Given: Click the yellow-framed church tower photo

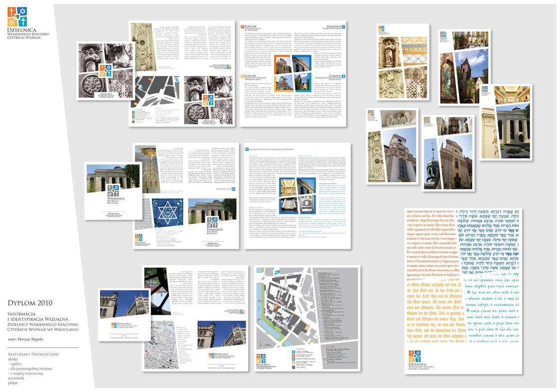Looking at the screenshot, I should pyautogui.click(x=284, y=83).
